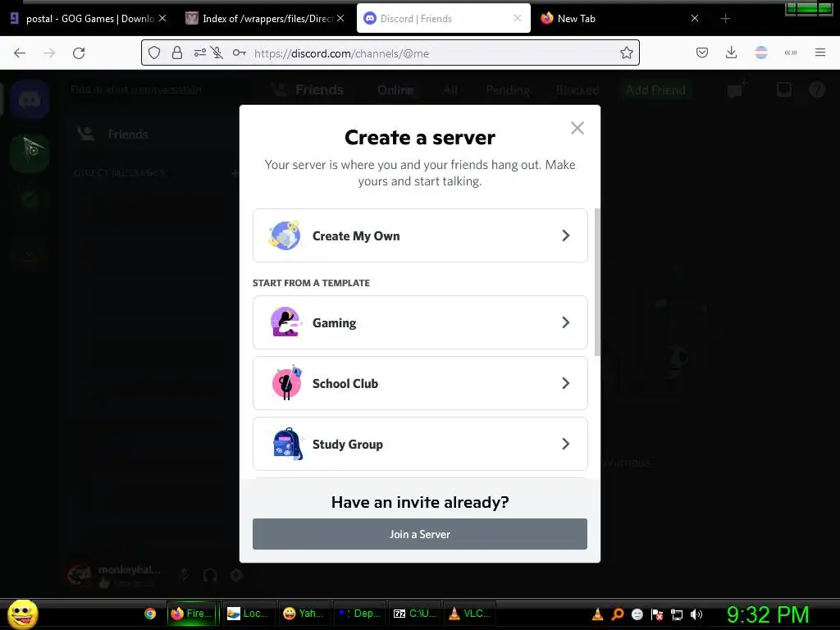Click the discord.com address bar URL
The height and width of the screenshot is (630, 840).
pyautogui.click(x=341, y=53)
